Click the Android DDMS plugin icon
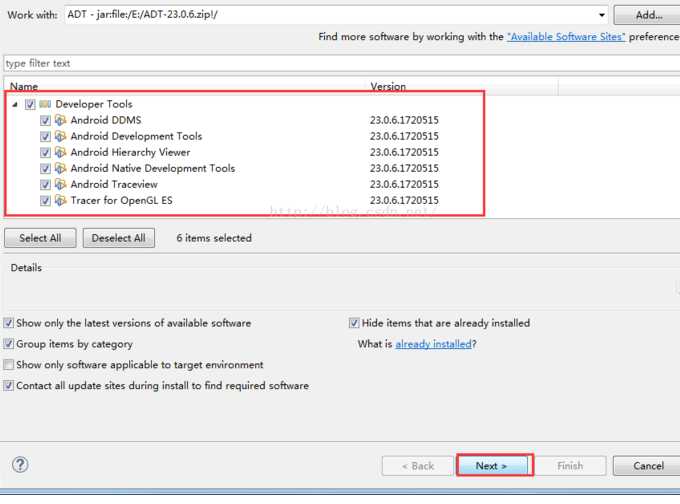This screenshot has width=680, height=504. point(61,120)
